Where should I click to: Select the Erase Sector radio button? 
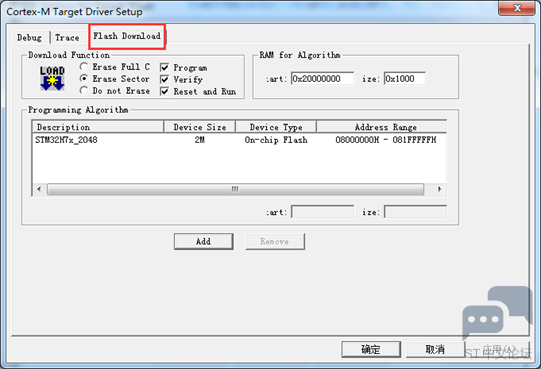coord(83,79)
